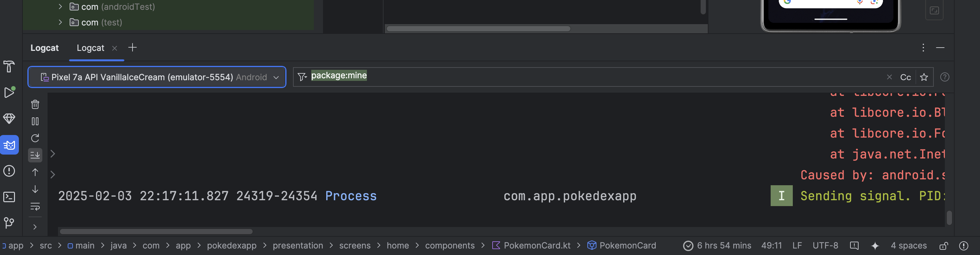This screenshot has width=980, height=255.
Task: Toggle soft-wrap in Logcat
Action: [x=35, y=207]
